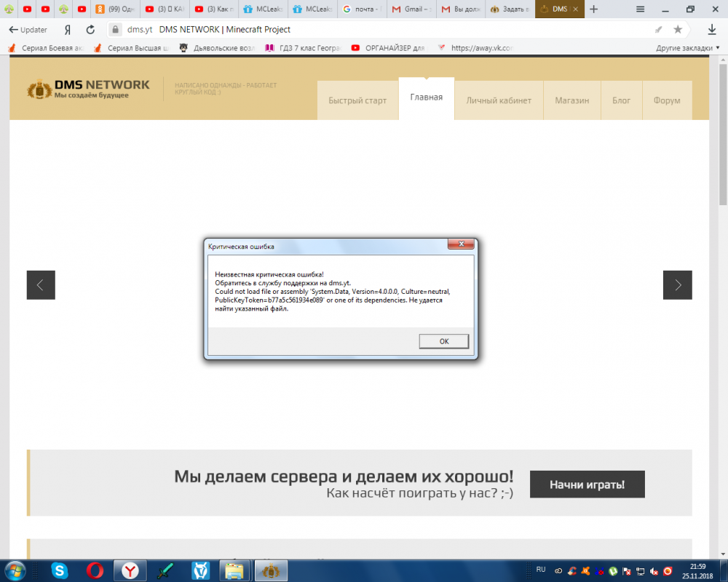This screenshot has height=582, width=728.
Task: Advance the carousel with the right arrow
Action: (677, 284)
